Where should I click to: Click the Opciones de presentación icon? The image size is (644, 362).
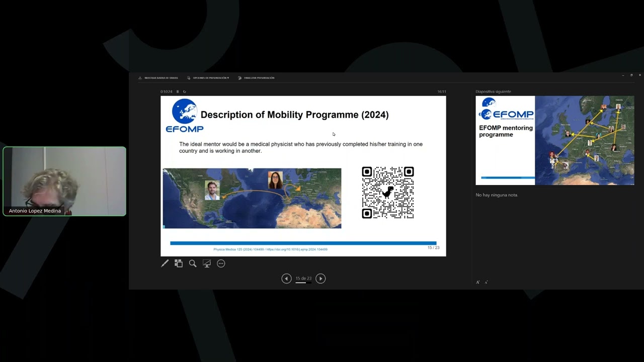189,78
